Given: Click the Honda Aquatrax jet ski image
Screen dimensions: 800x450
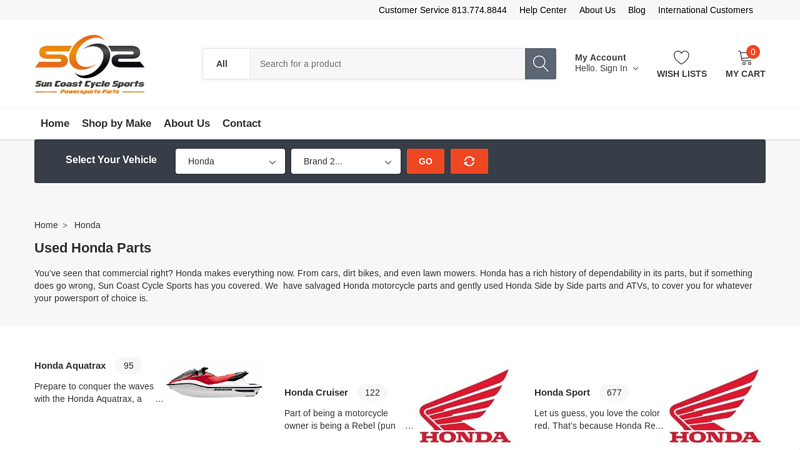Looking at the screenshot, I should click(214, 382).
